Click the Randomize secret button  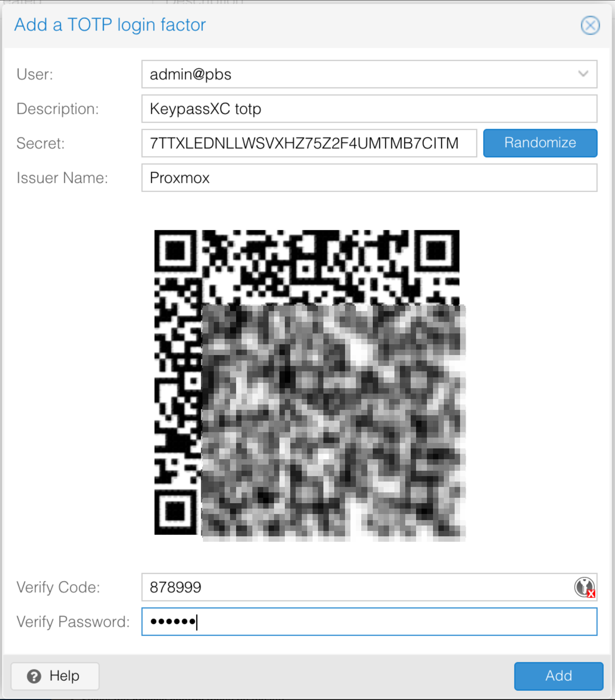click(540, 143)
